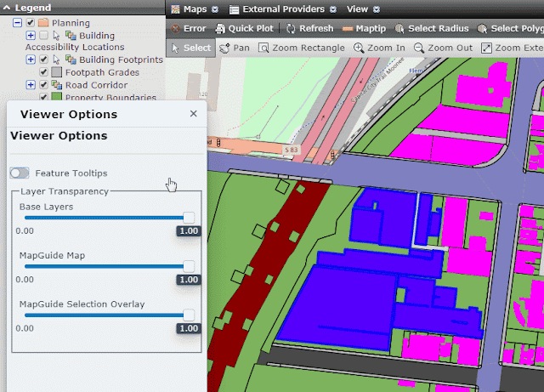
Task: Click the Refresh arrows icon
Action: pos(291,28)
